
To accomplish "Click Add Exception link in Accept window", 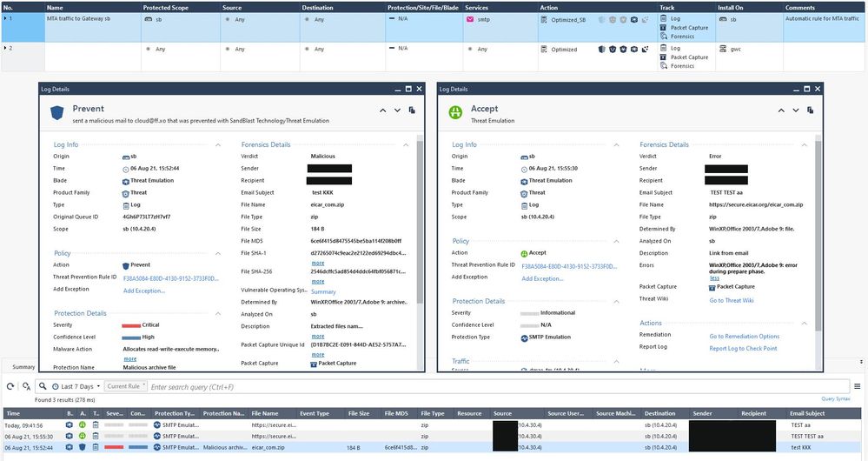I will pos(542,278).
